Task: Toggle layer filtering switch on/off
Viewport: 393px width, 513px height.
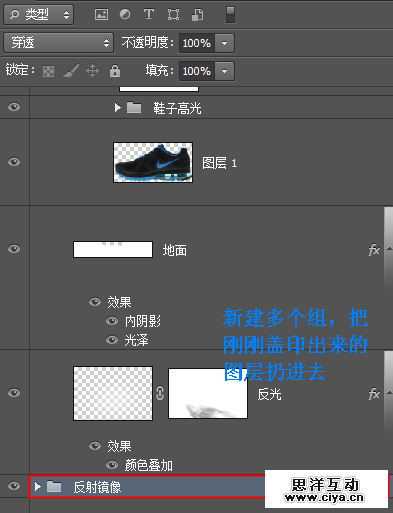Action: click(x=230, y=15)
